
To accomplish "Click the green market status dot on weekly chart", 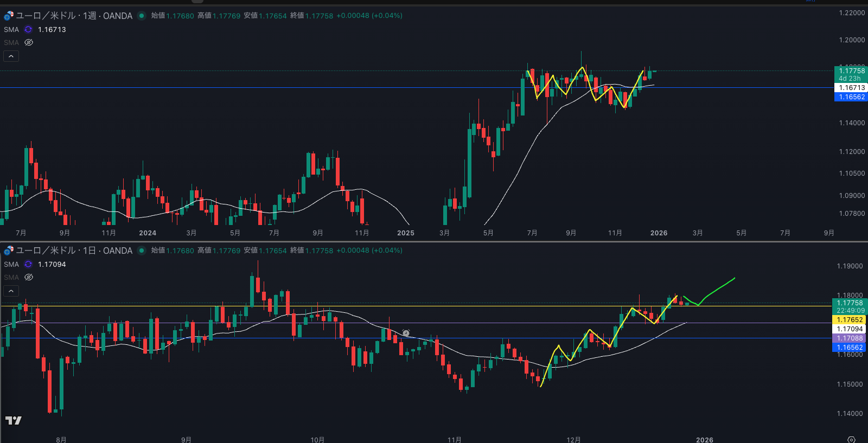I will pos(142,16).
